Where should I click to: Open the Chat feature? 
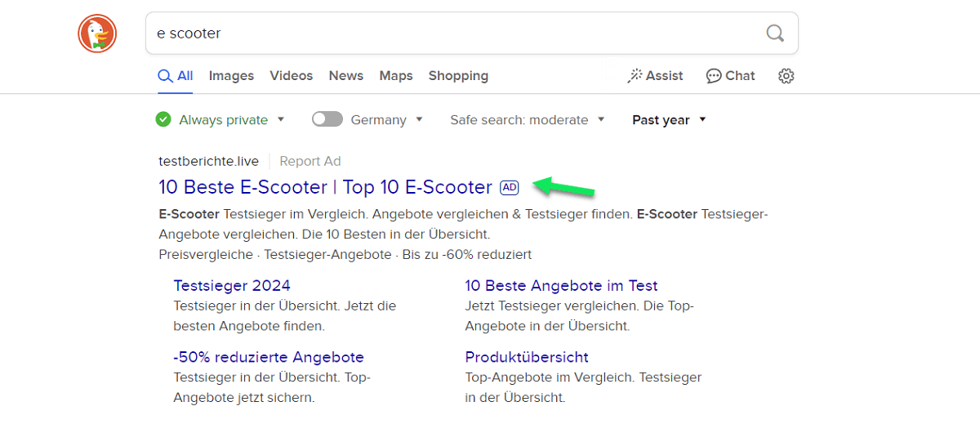731,76
